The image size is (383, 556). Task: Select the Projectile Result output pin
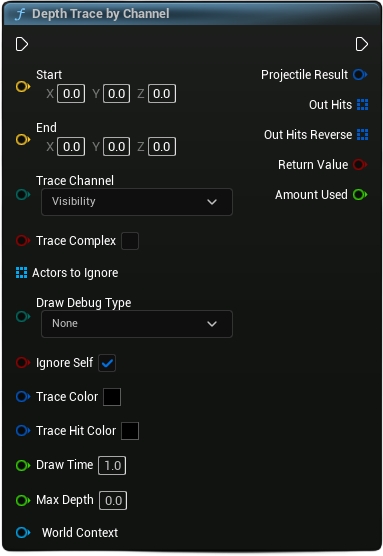pos(360,74)
